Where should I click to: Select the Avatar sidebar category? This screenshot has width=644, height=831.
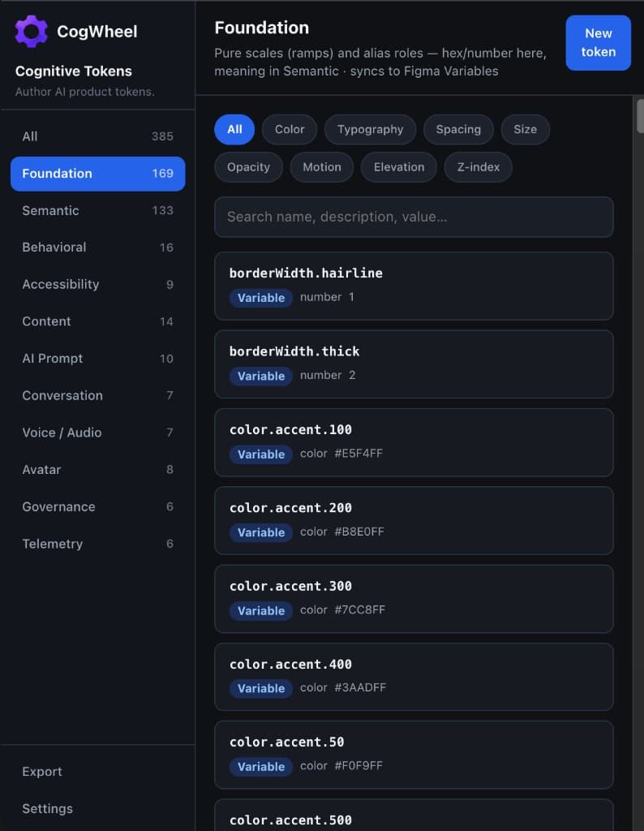(x=98, y=470)
